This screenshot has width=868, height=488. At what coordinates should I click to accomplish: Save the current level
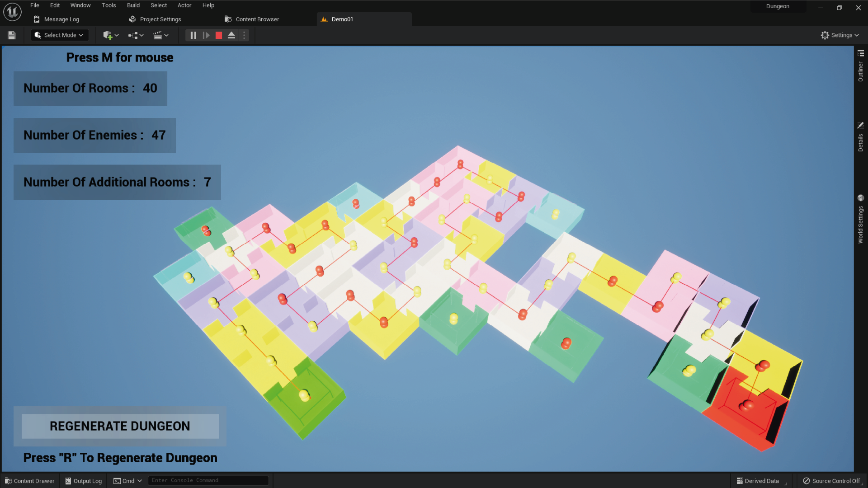pyautogui.click(x=11, y=35)
